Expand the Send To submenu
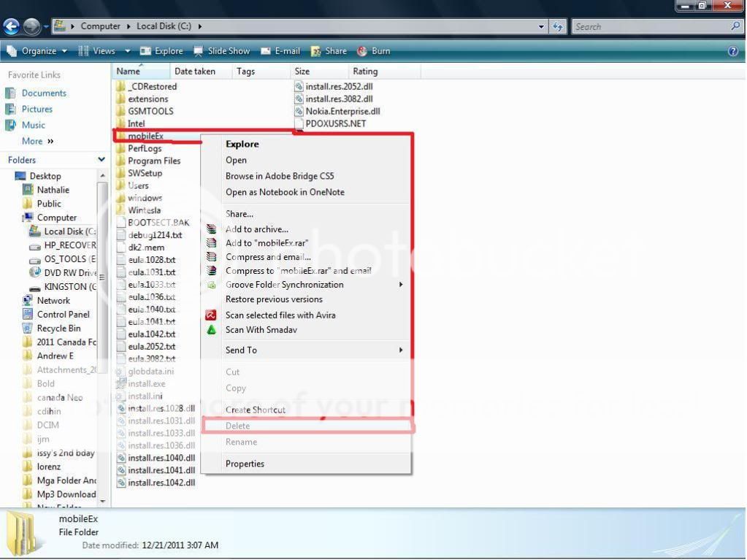 [x=401, y=350]
